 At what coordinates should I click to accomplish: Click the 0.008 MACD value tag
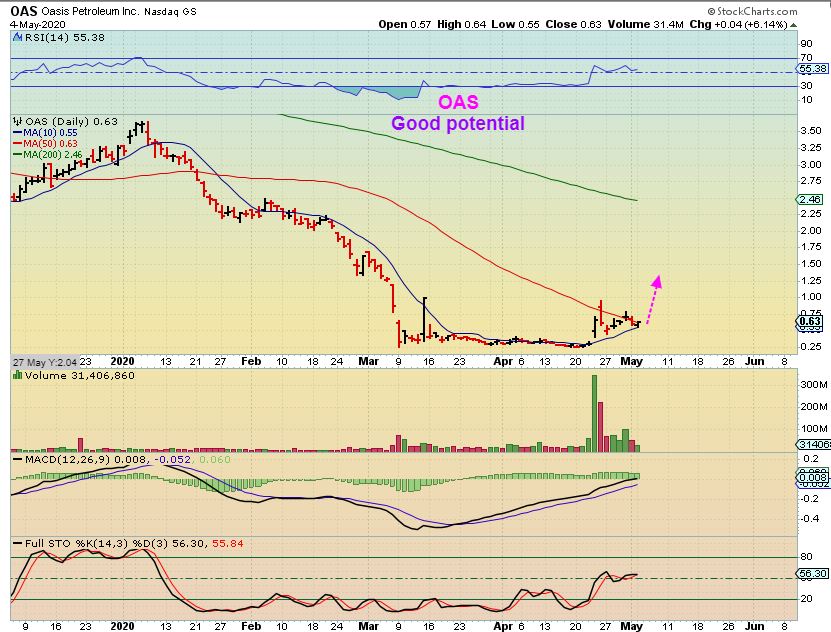point(814,477)
